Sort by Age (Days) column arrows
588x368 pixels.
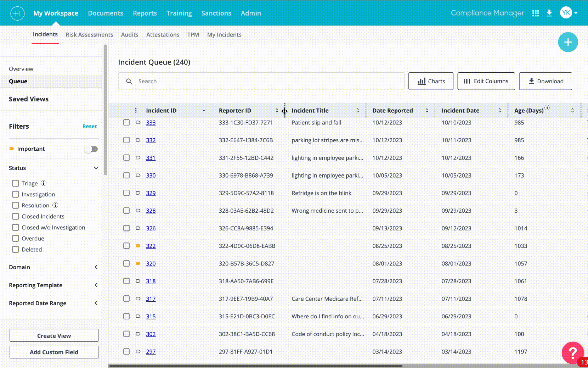[x=572, y=111]
